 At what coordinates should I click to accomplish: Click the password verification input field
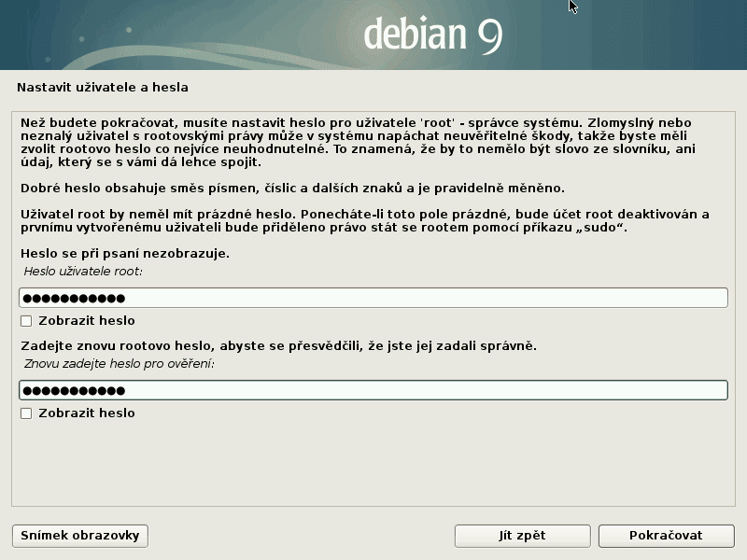(373, 390)
